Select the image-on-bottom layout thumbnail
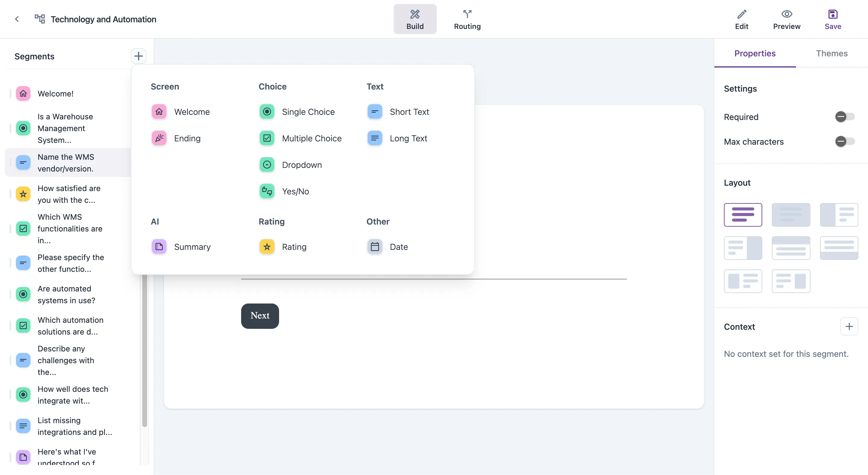This screenshot has height=475, width=868. point(839,248)
